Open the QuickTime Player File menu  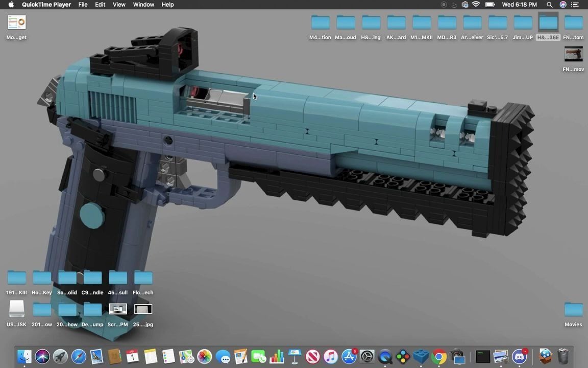point(83,5)
